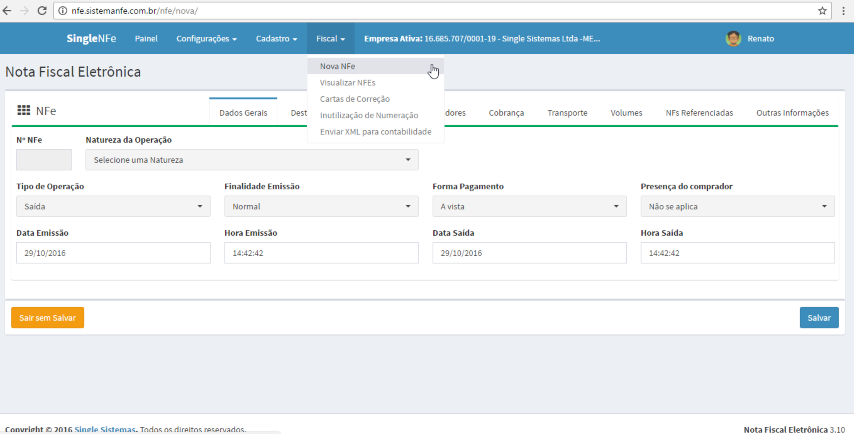The width and height of the screenshot is (854, 434).
Task: Open Tipo de Operação dropdown
Action: coord(113,206)
